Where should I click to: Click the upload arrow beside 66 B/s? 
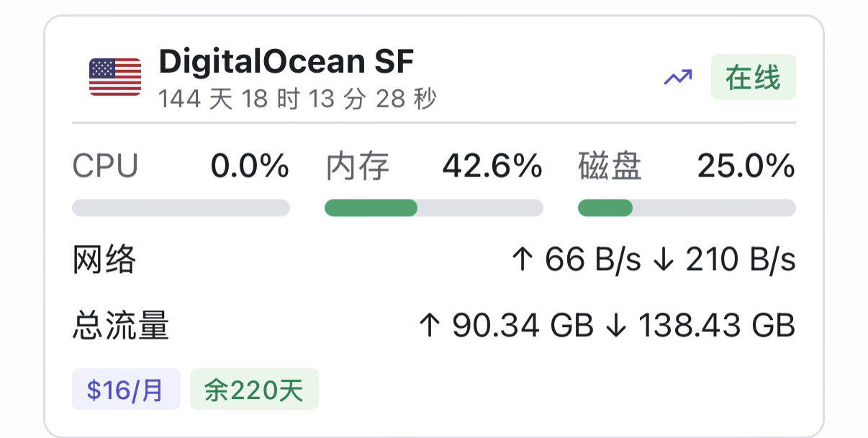pyautogui.click(x=522, y=259)
